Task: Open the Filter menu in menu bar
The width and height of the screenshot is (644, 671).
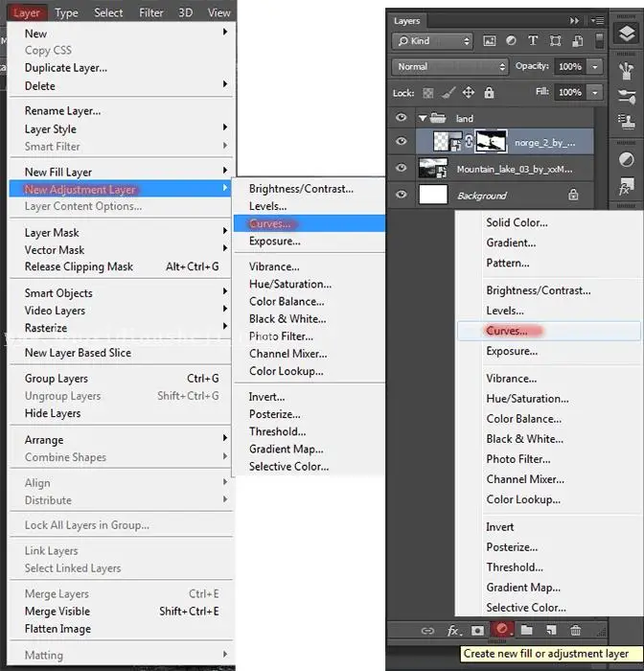Action: [x=151, y=12]
